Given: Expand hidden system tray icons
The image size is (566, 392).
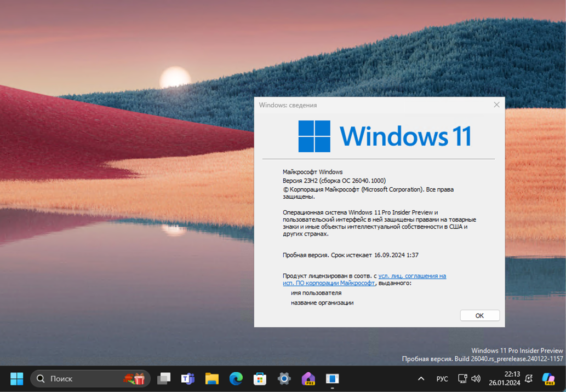Looking at the screenshot, I should pos(421,378).
